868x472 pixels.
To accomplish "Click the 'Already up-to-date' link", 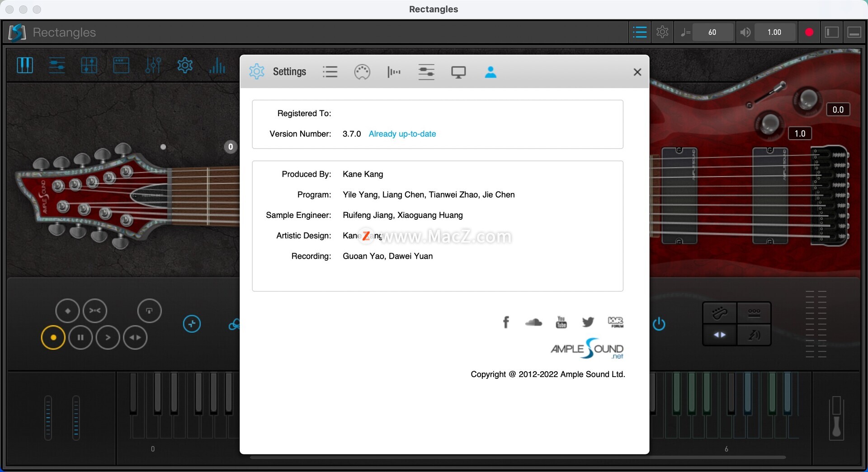I will point(402,134).
